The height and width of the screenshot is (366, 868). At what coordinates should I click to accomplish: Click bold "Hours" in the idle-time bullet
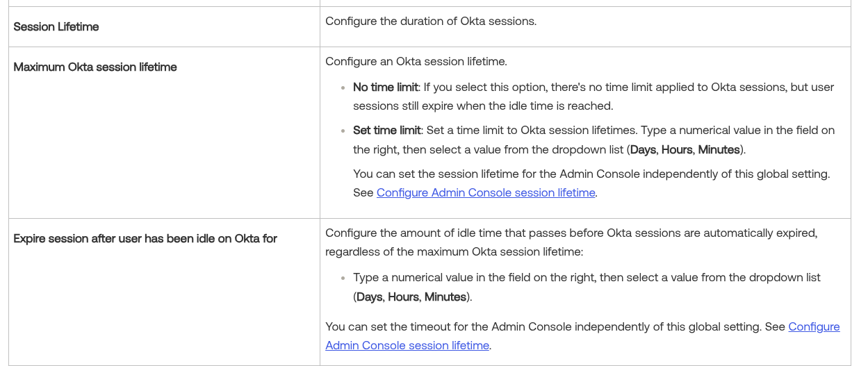[403, 297]
